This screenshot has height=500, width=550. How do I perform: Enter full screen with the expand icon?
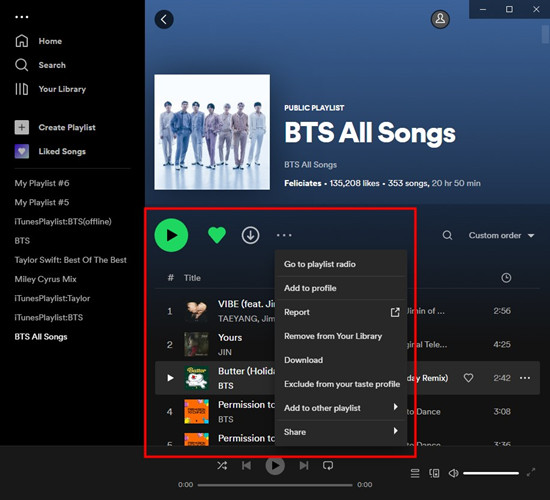pos(531,473)
